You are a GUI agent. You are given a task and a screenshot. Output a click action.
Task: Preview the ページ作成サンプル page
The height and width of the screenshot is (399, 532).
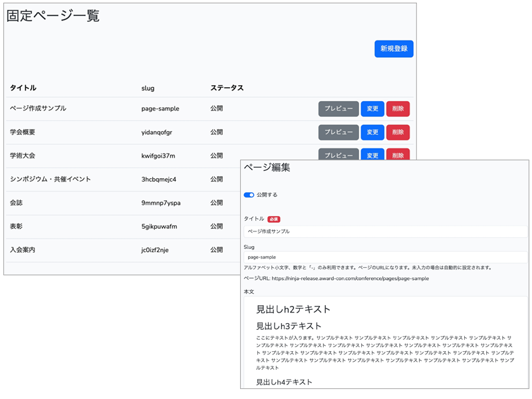(338, 108)
